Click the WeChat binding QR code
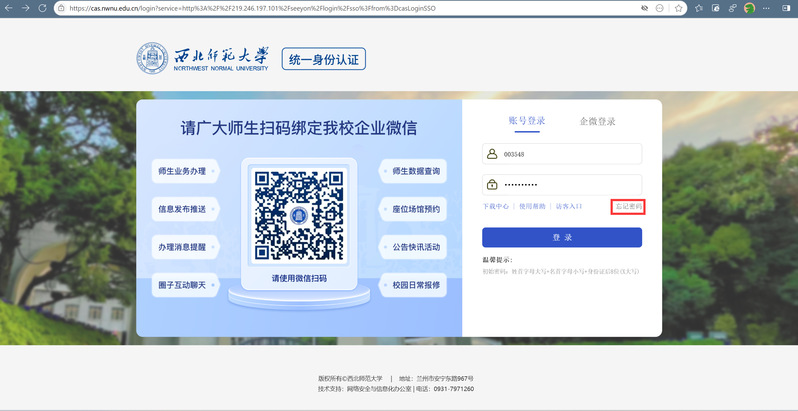 pos(299,215)
